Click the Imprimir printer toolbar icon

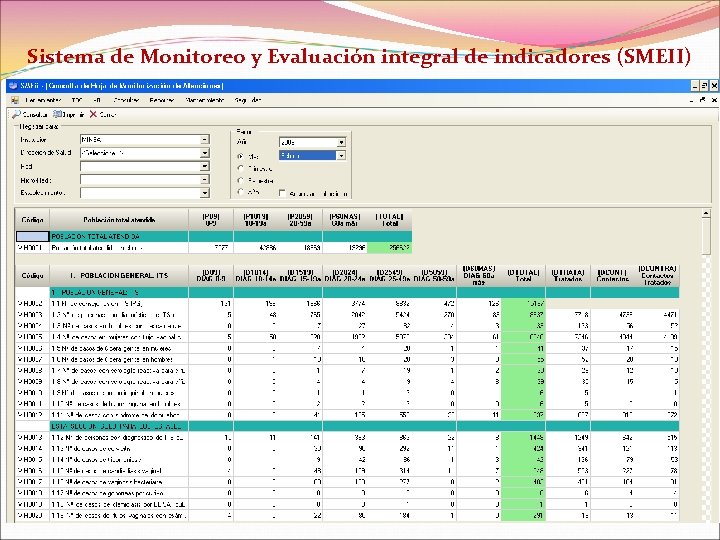pos(57,114)
